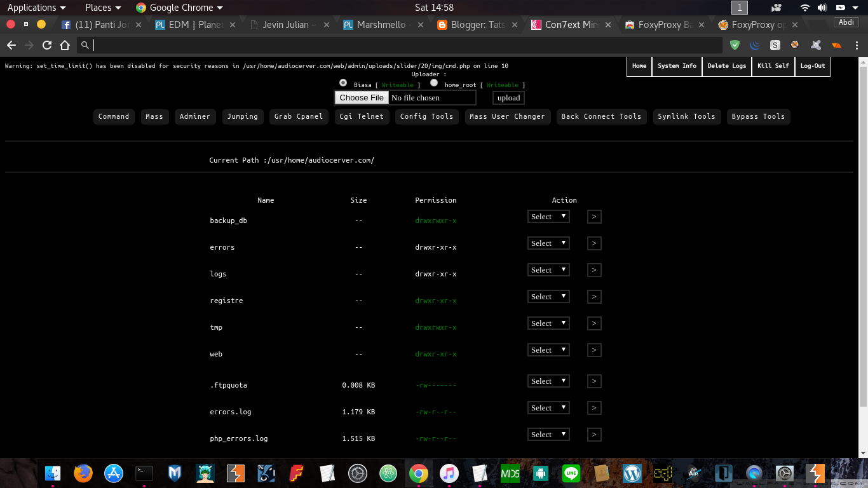Click the upload button

pos(508,98)
